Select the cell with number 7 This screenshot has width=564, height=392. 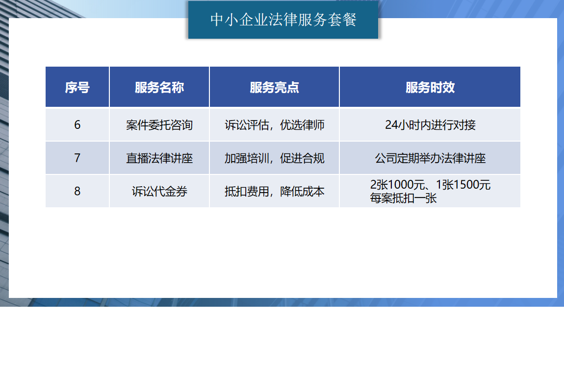(77, 158)
